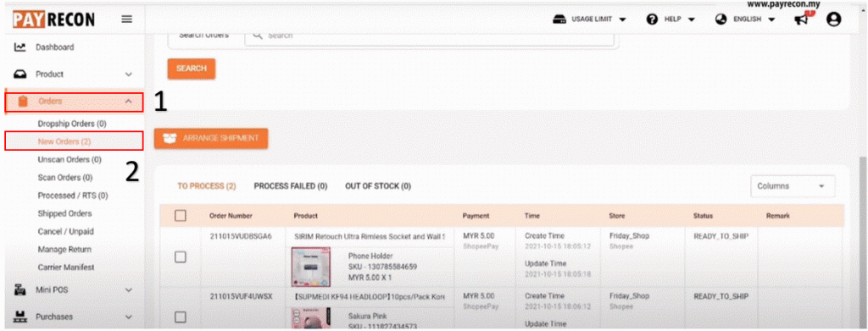
Task: Click the Arrange Shipment button
Action: pos(211,139)
